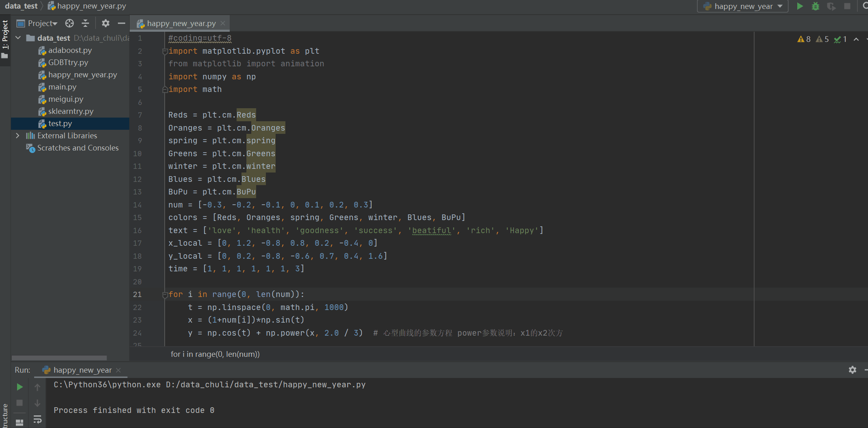Click data_test in the breadcrumb bar
The height and width of the screenshot is (428, 868).
[x=21, y=6]
